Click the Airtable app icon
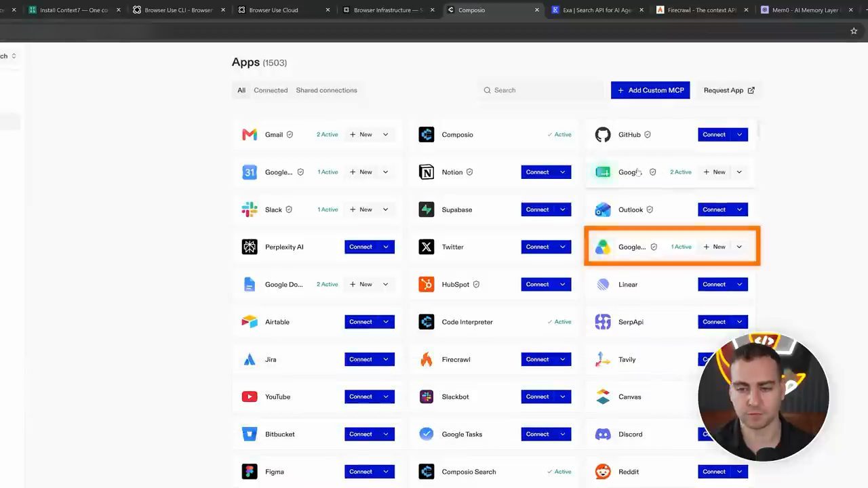 [250, 322]
